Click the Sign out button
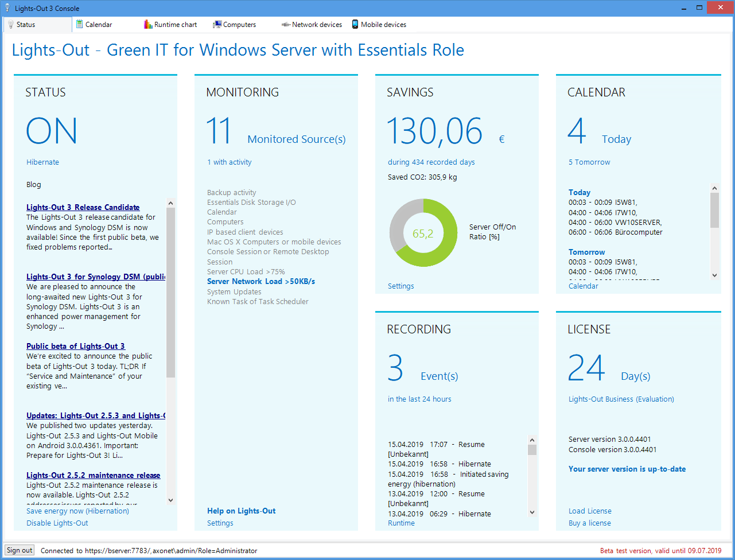Image resolution: width=735 pixels, height=560 pixels. (x=20, y=550)
